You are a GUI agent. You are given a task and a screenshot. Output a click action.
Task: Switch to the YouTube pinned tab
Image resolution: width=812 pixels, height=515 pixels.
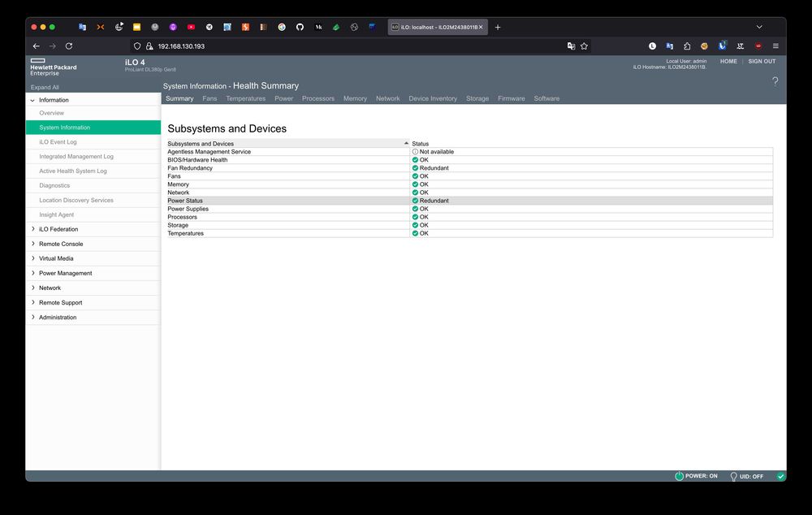click(191, 27)
